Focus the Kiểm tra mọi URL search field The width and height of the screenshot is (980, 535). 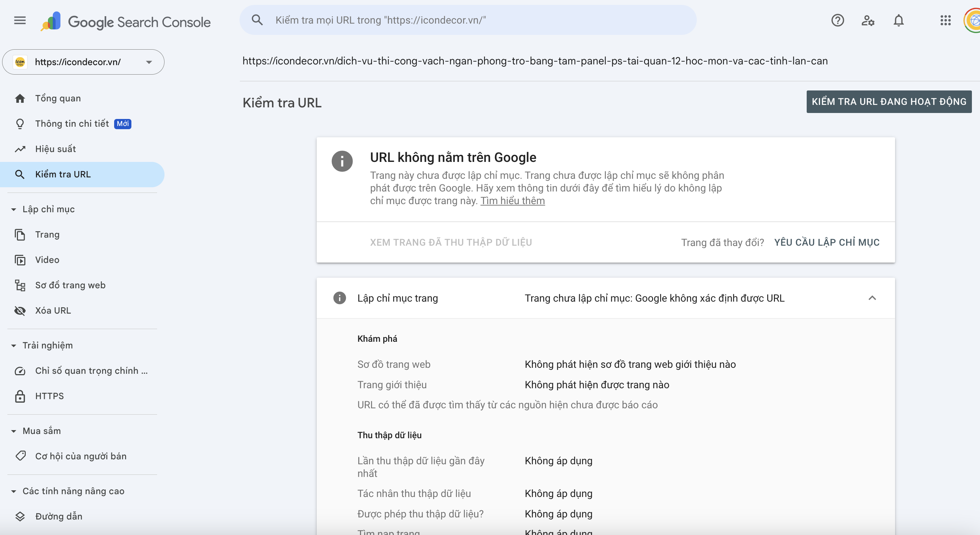point(468,20)
